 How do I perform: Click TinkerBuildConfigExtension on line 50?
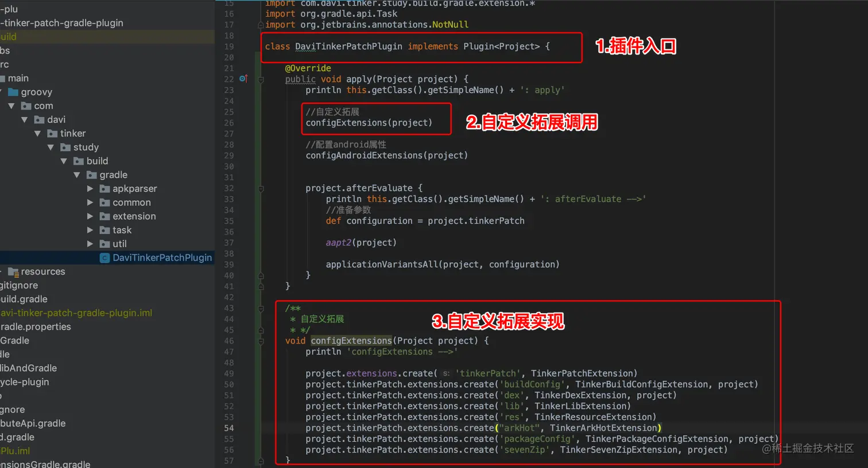click(x=642, y=384)
